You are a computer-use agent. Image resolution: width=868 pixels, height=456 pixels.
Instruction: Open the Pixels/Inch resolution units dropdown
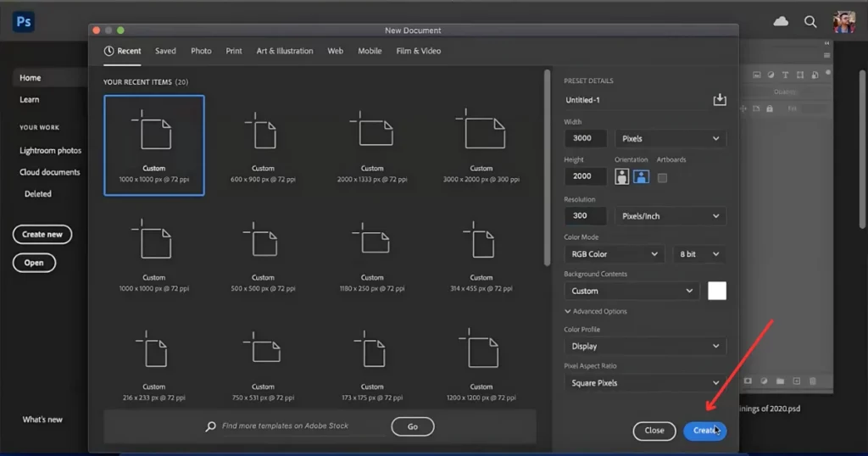670,216
